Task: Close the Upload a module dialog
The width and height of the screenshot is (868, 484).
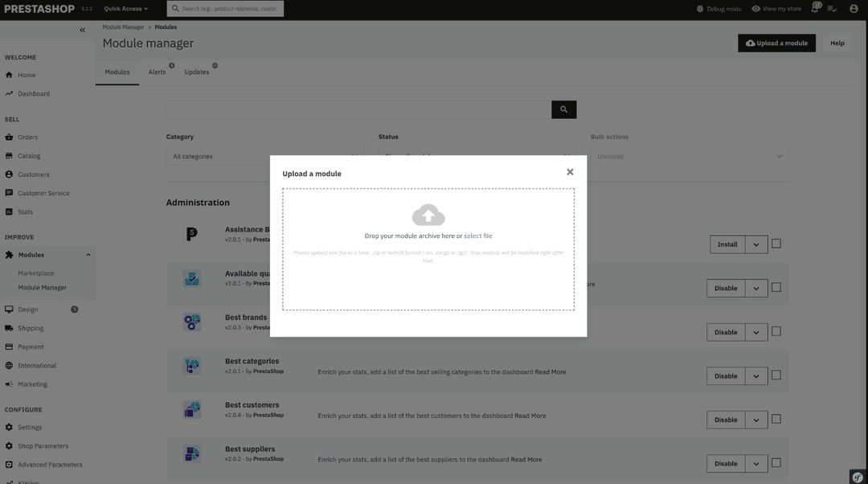Action: (x=570, y=172)
